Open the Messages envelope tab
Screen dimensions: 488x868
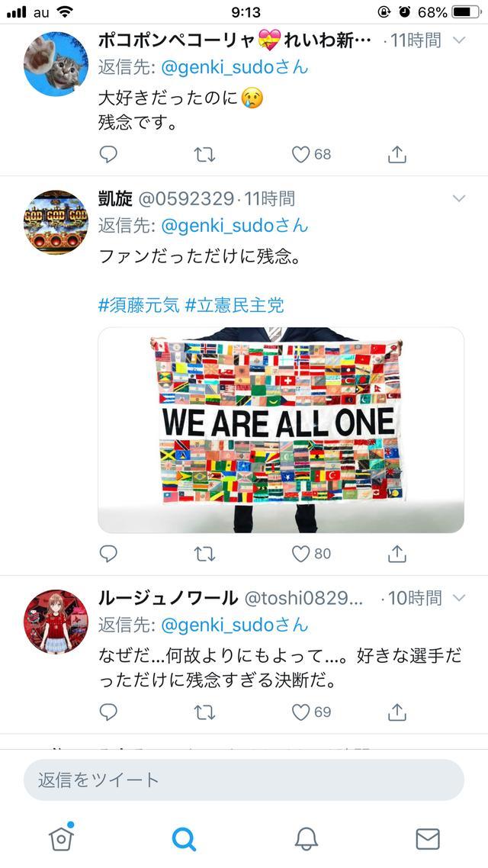coord(428,839)
